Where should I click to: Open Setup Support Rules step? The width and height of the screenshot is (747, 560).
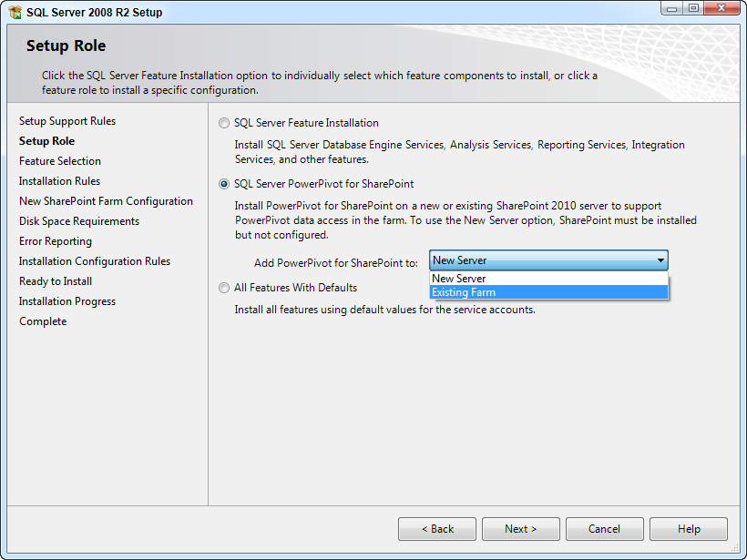[x=67, y=121]
